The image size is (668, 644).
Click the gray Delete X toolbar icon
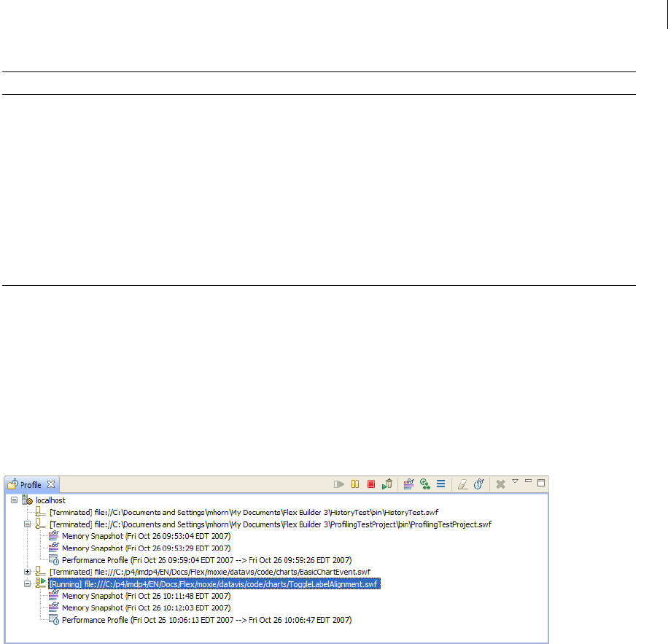[x=500, y=484]
